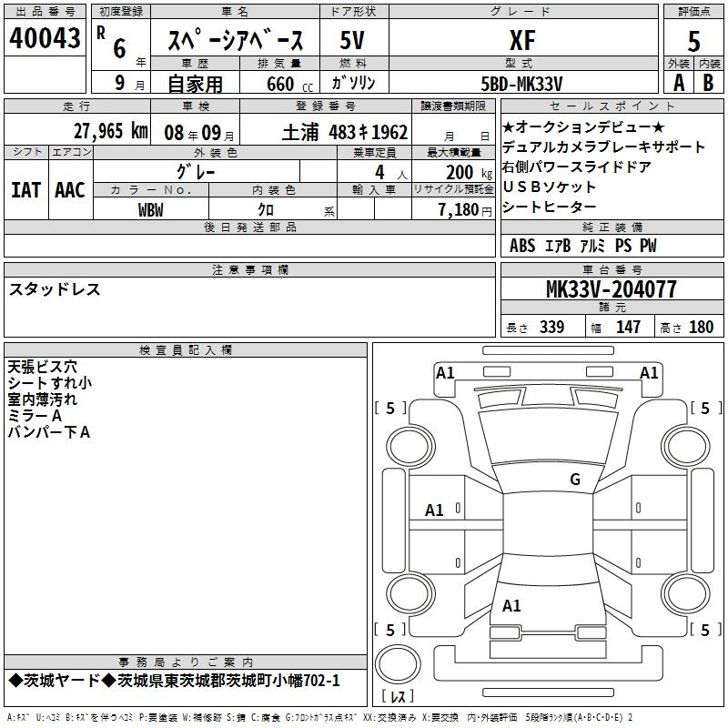Click the スタッドレス note in caution section

pyautogui.click(x=55, y=289)
